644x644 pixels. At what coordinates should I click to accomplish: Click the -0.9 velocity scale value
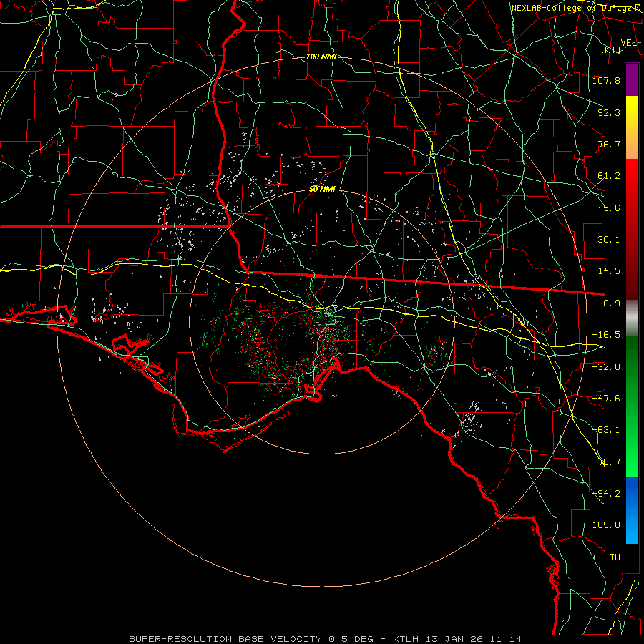pyautogui.click(x=609, y=303)
